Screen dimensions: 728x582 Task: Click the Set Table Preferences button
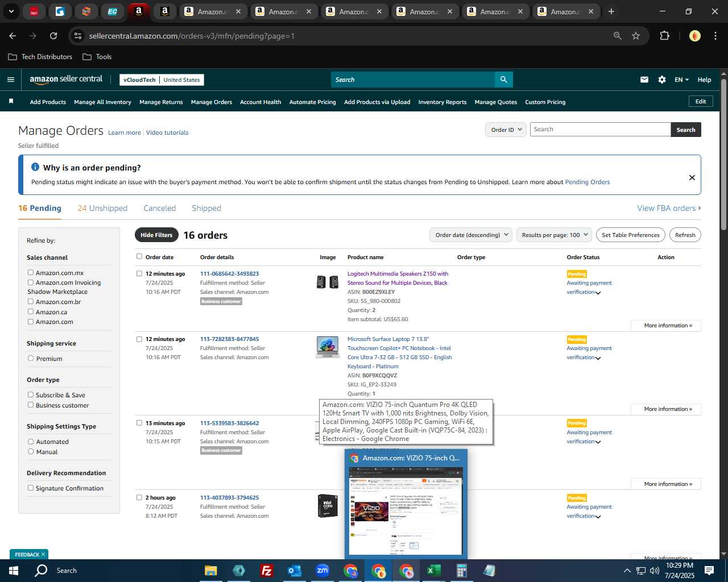(631, 235)
